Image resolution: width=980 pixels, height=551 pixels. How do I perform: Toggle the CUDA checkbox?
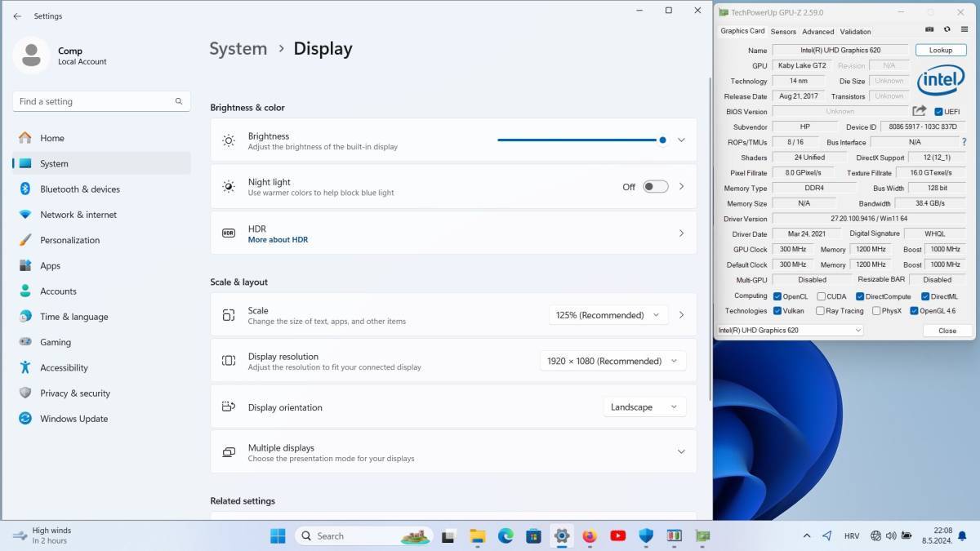pos(820,296)
